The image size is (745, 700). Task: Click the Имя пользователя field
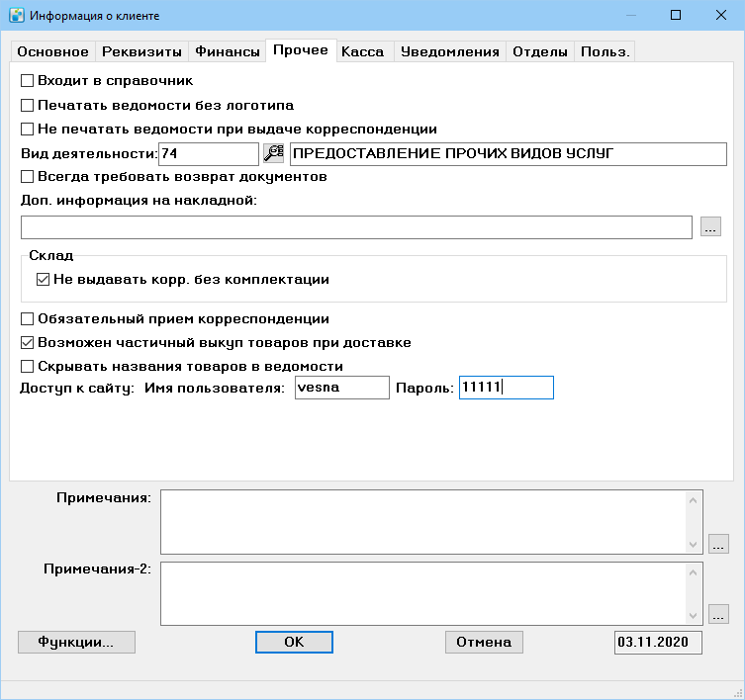point(342,388)
